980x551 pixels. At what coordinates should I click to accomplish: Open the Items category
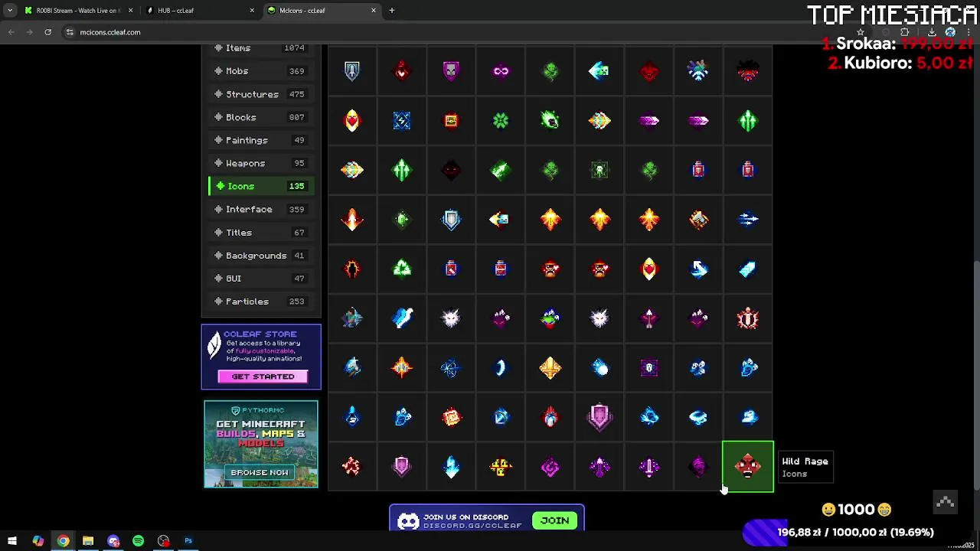click(260, 48)
